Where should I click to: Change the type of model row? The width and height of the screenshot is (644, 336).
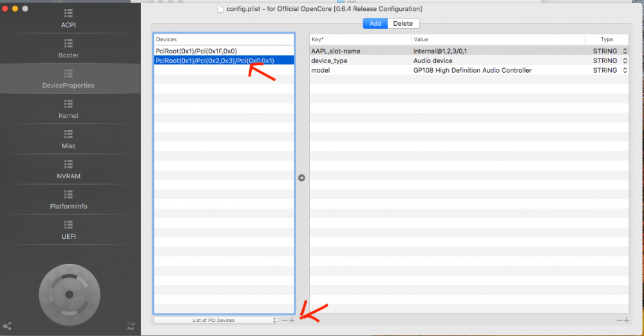pyautogui.click(x=610, y=70)
